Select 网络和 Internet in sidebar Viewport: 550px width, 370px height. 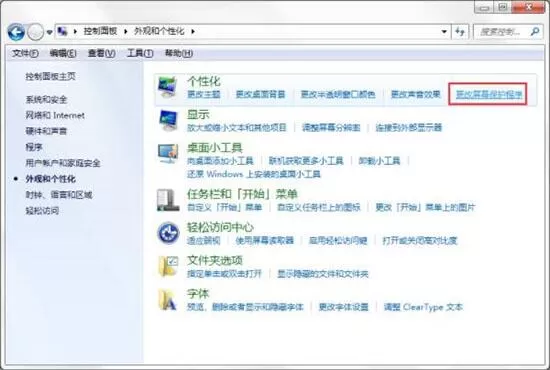[x=55, y=115]
